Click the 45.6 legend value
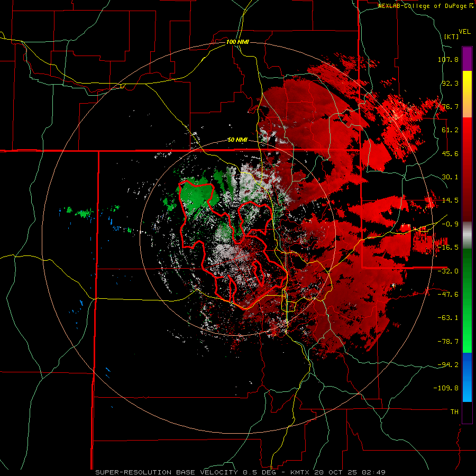Screen dimensions: 476x476 pyautogui.click(x=450, y=153)
